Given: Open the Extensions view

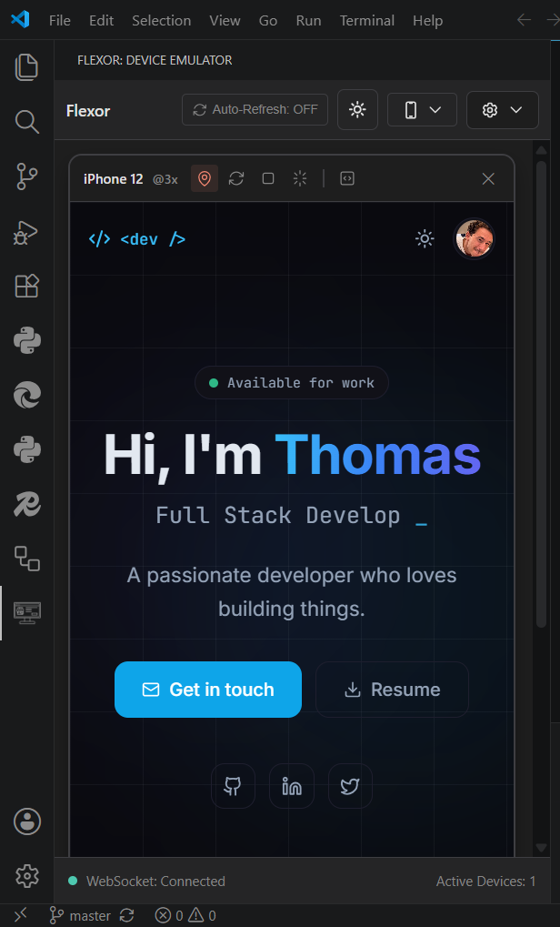Looking at the screenshot, I should point(26,287).
